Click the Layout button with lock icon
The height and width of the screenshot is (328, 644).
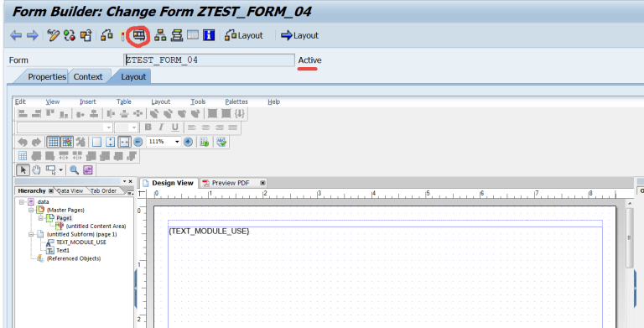[x=244, y=35]
